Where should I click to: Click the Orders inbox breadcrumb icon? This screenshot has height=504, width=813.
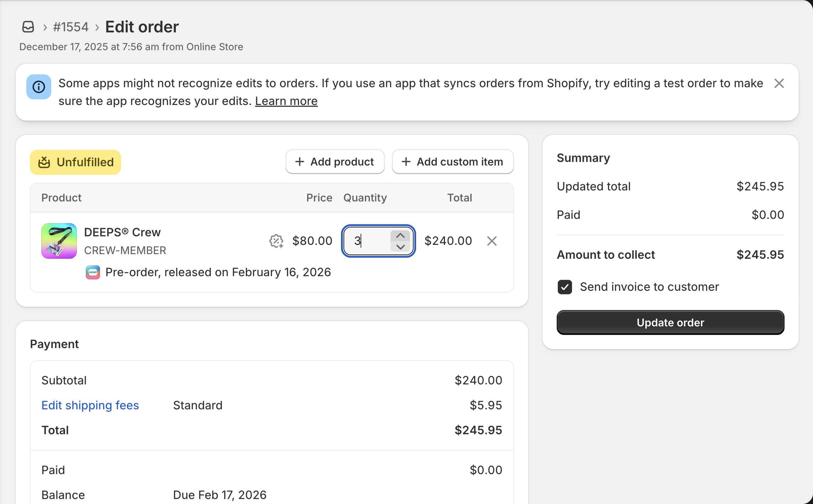click(28, 27)
